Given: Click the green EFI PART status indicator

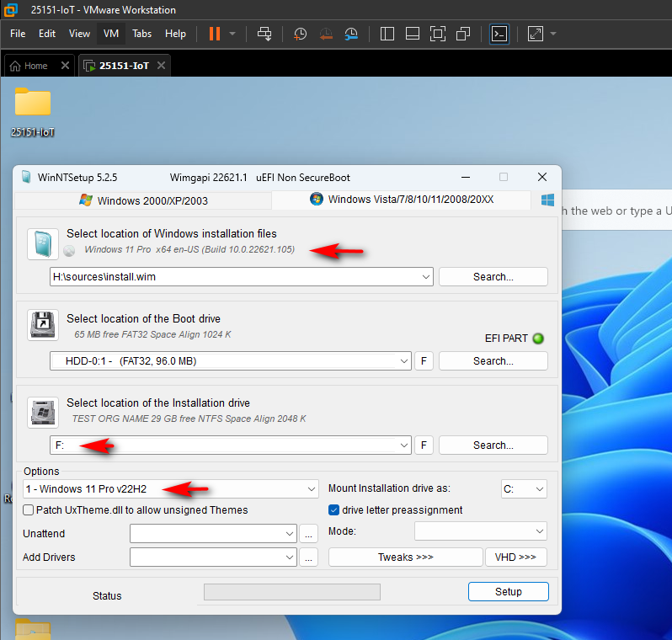Looking at the screenshot, I should coord(538,339).
